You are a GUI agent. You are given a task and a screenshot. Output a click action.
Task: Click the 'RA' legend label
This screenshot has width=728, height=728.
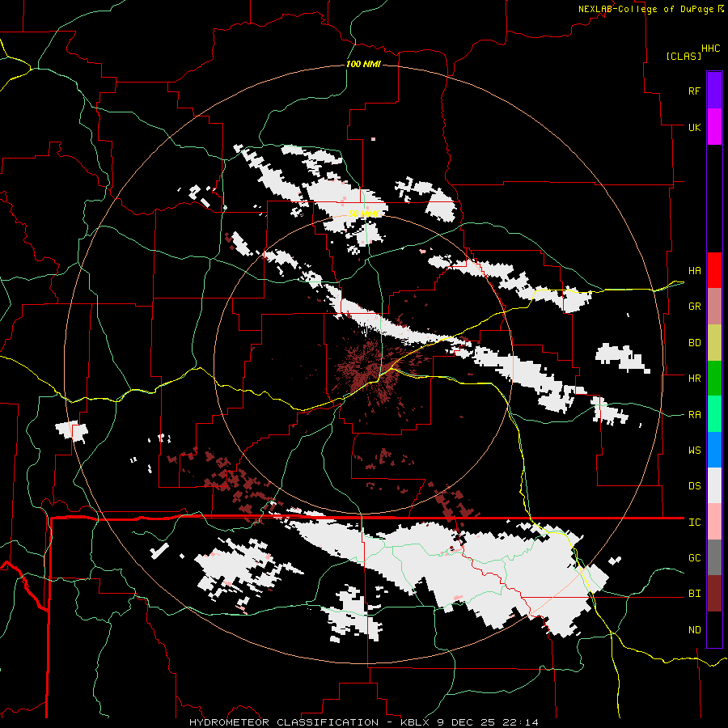point(694,415)
